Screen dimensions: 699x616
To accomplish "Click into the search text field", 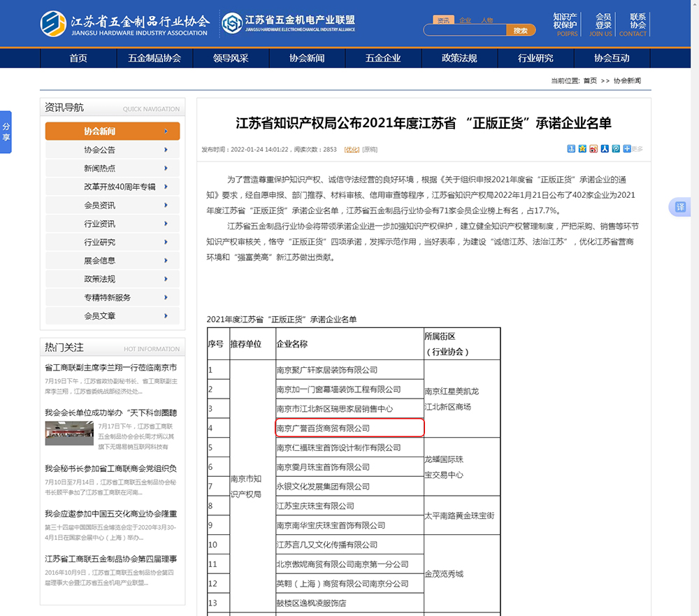I will click(465, 31).
